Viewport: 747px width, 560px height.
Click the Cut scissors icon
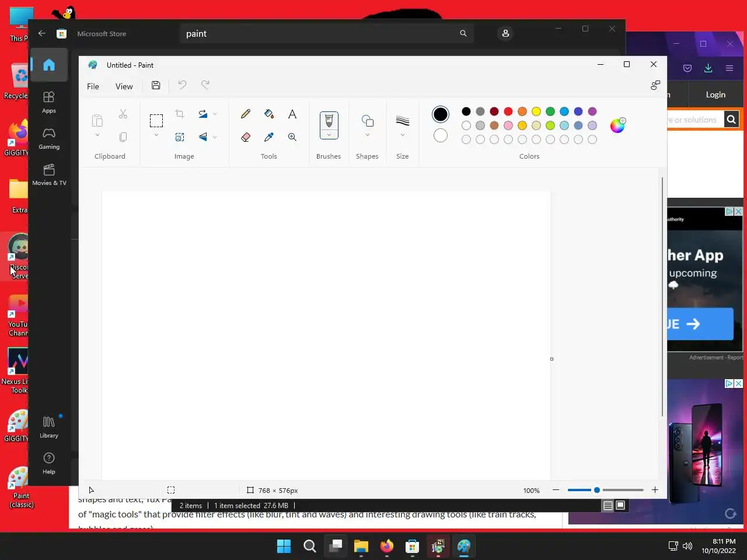(x=123, y=114)
